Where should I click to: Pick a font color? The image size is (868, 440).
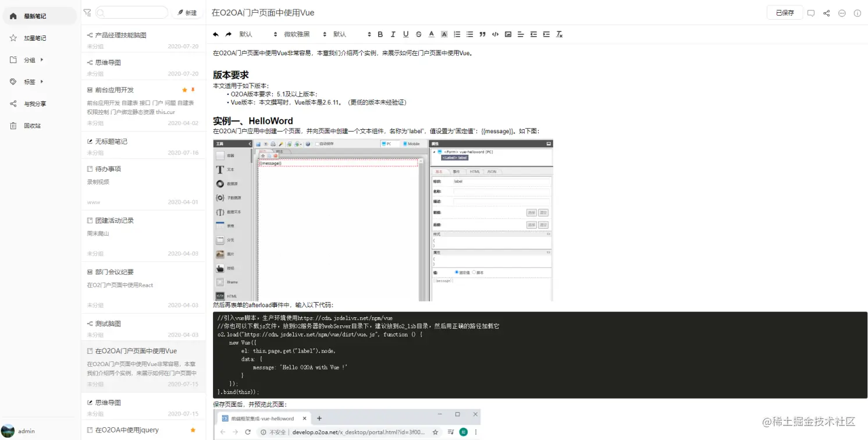(x=431, y=34)
